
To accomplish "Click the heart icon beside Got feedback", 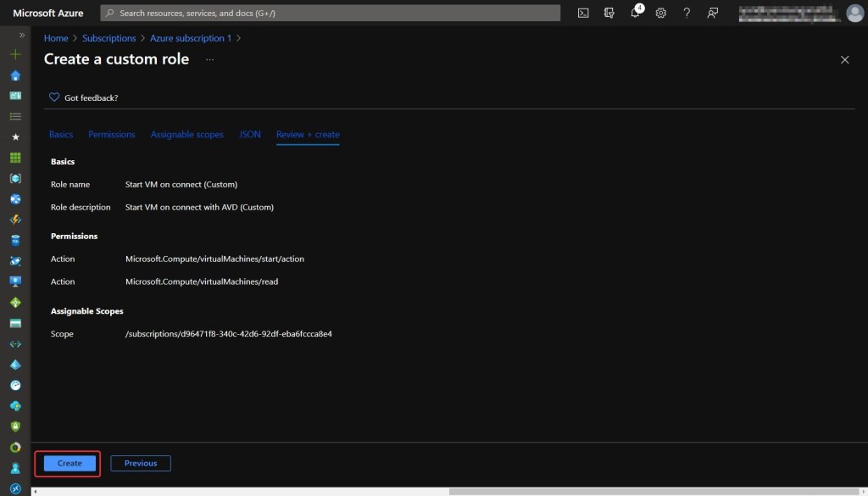I will 54,98.
